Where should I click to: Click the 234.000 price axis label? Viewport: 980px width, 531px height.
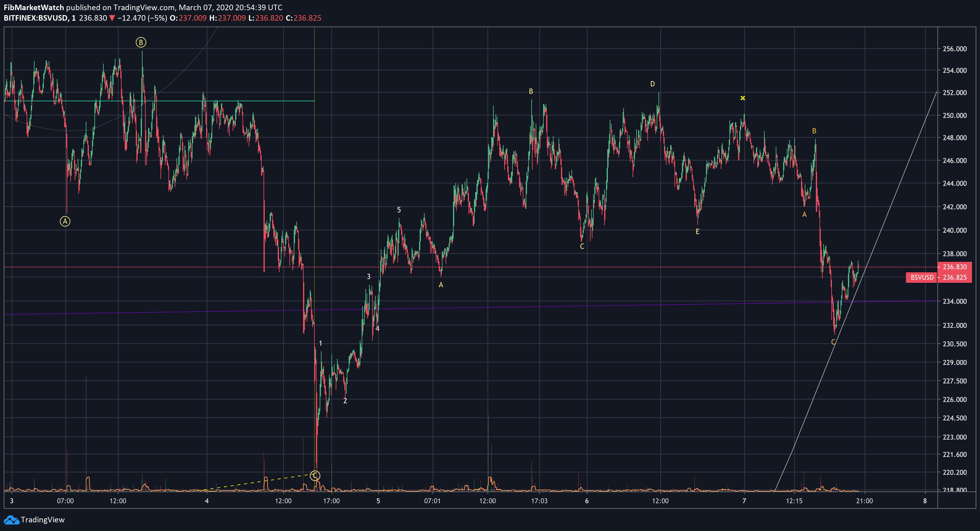tap(954, 302)
